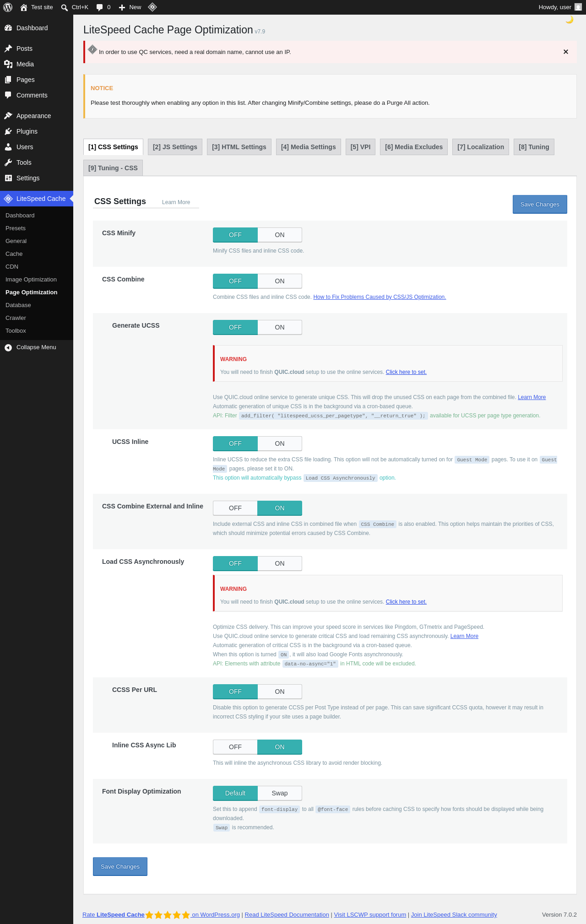Click the Users person icon
Screen dimensions: 586x924
[8, 147]
